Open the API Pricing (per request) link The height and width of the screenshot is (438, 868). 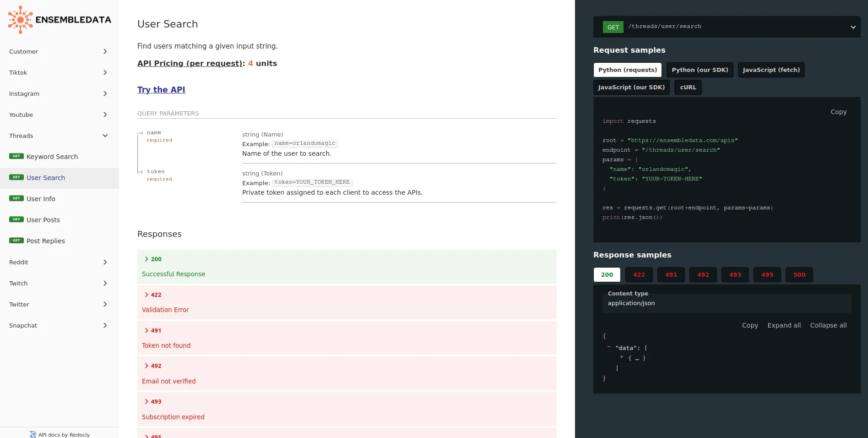coord(190,63)
